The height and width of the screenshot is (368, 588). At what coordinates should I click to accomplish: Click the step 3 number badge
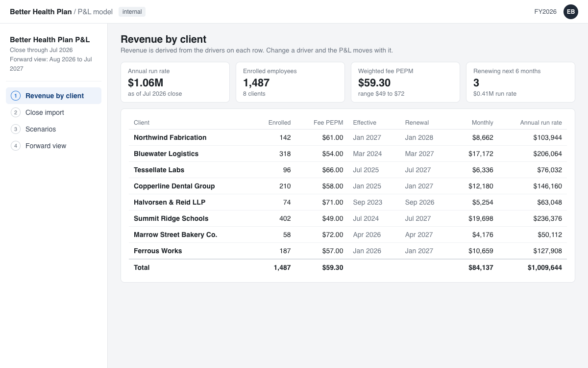[16, 129]
